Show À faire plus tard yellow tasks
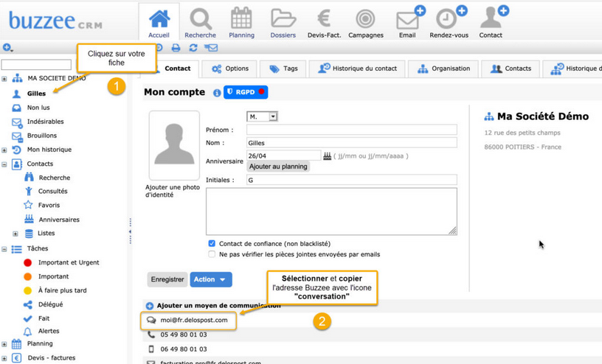The width and height of the screenshot is (602, 364). (x=62, y=290)
